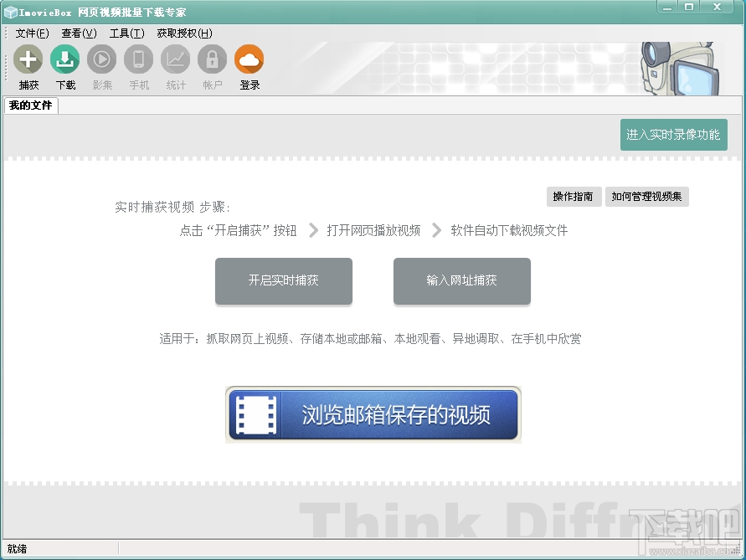The height and width of the screenshot is (560, 746).
Task: Open the 操作指南 guide
Action: (574, 197)
